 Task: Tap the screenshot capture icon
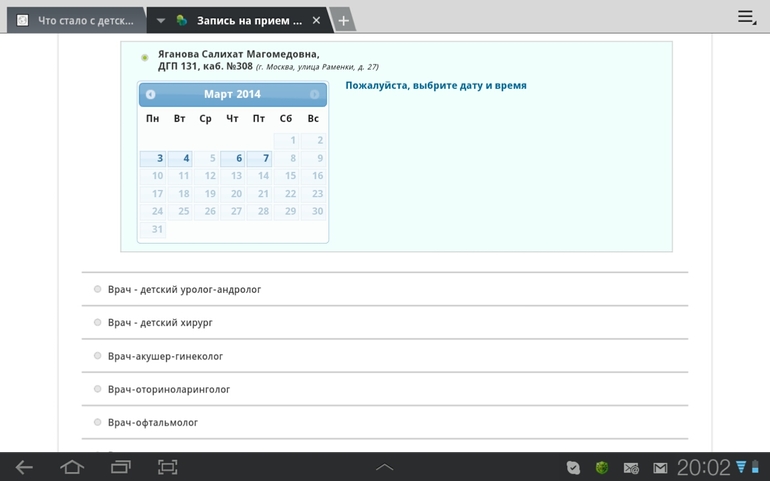point(167,467)
